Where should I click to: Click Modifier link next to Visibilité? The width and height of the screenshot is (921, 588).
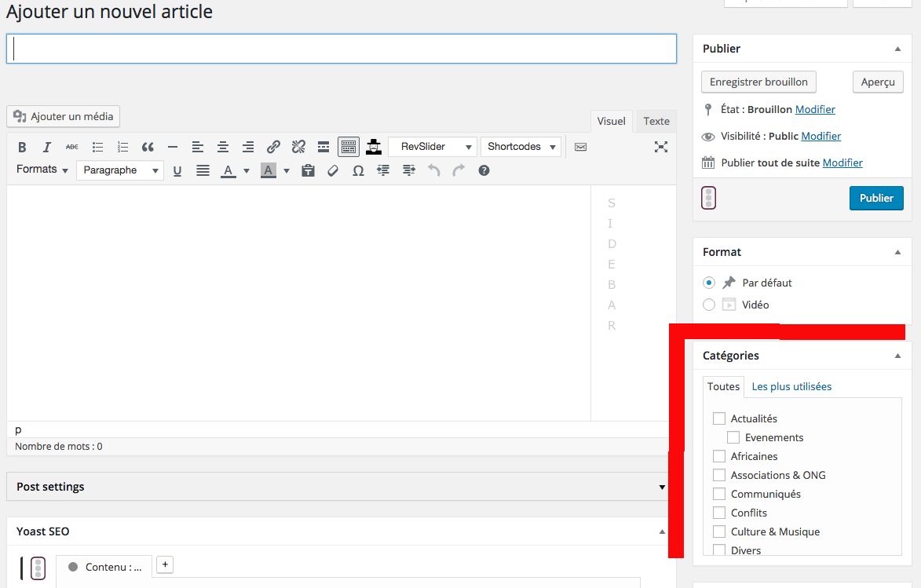coord(820,136)
